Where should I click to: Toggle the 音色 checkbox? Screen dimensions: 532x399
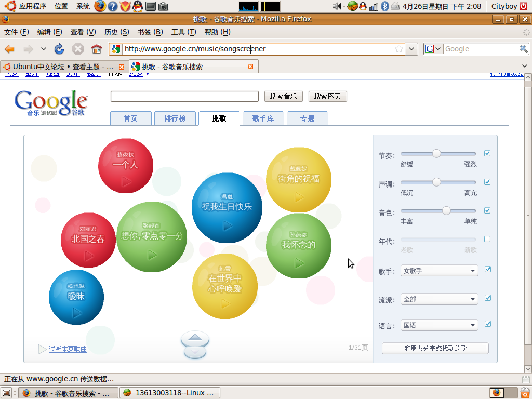tap(487, 210)
